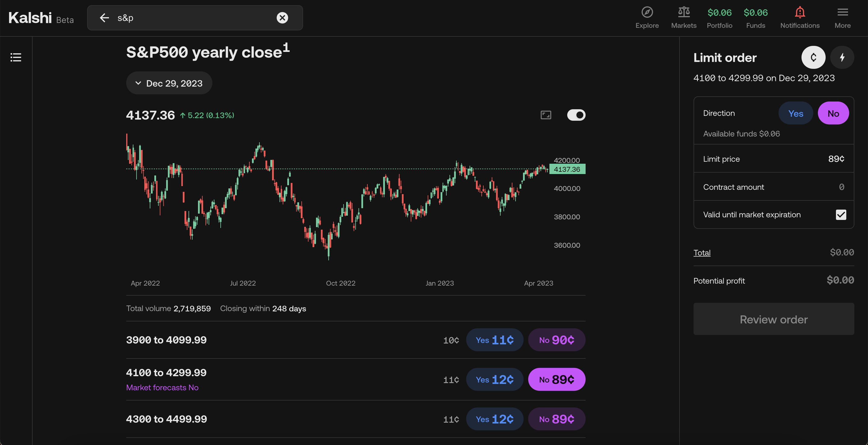Expand the Dec 29, 2023 date dropdown
Screen dimensions: 868x445
point(169,83)
